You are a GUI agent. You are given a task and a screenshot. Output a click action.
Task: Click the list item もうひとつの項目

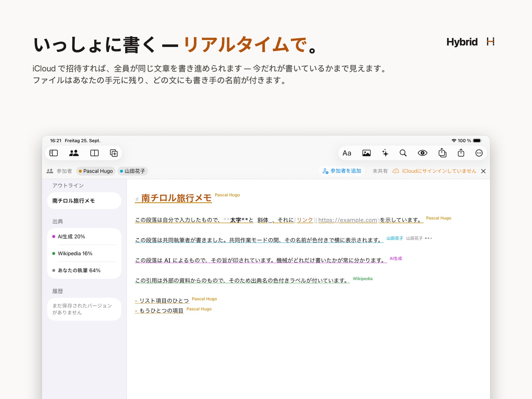click(x=161, y=311)
